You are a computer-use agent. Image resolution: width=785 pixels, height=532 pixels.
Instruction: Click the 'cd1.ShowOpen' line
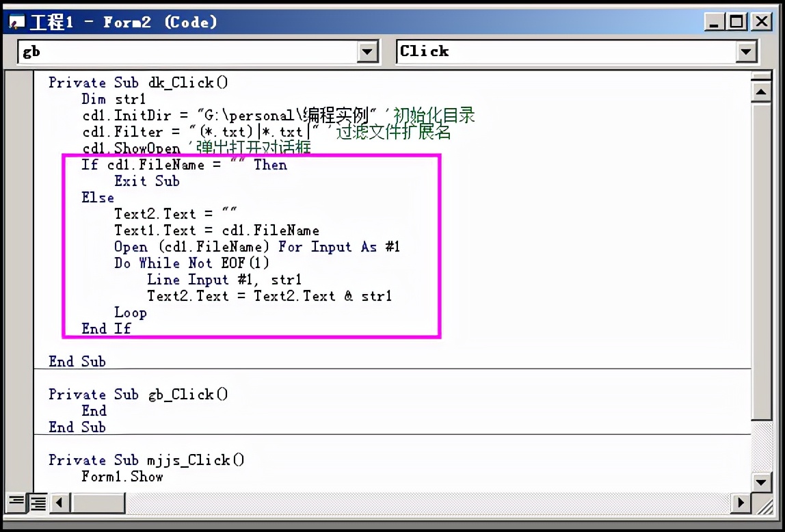(196, 148)
